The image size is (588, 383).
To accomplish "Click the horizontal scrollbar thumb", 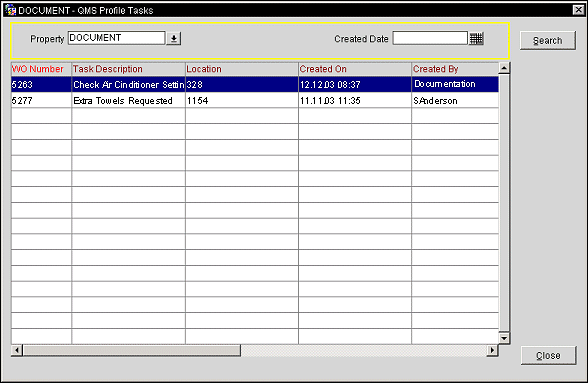I will pyautogui.click(x=132, y=350).
